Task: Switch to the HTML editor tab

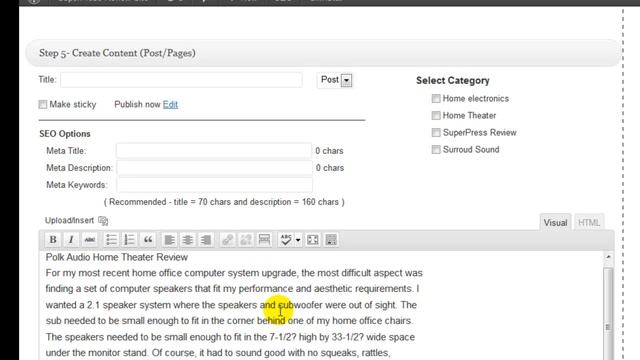Action: [x=589, y=222]
